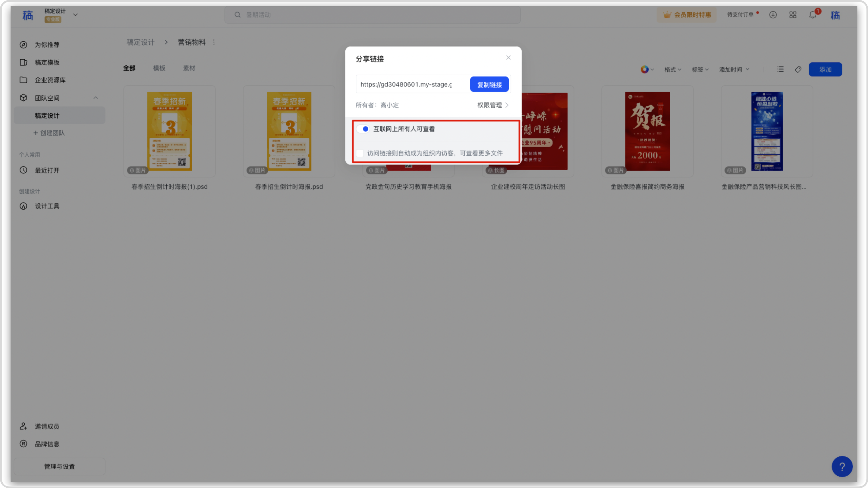Click the 品牌信息 registered icon
Screen dimensions: 868x488
pos(23,444)
